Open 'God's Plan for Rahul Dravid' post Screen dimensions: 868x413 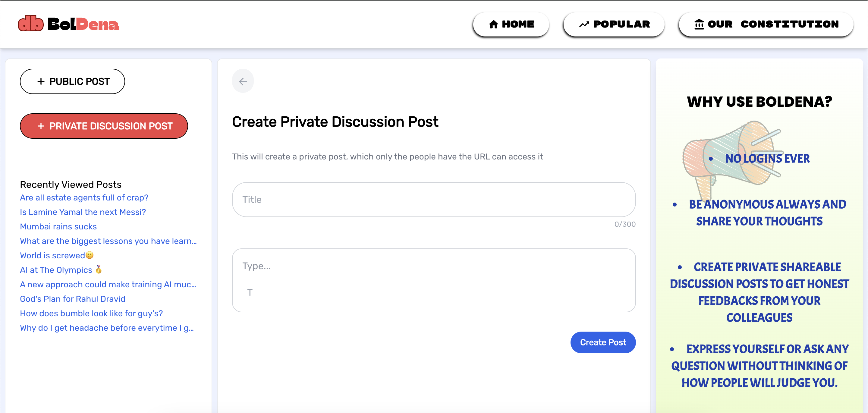click(72, 299)
